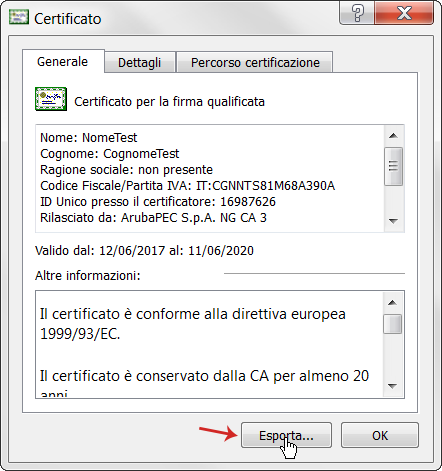Click down arrow of certificate details scrollbar
The height and width of the screenshot is (471, 442).
point(394,221)
